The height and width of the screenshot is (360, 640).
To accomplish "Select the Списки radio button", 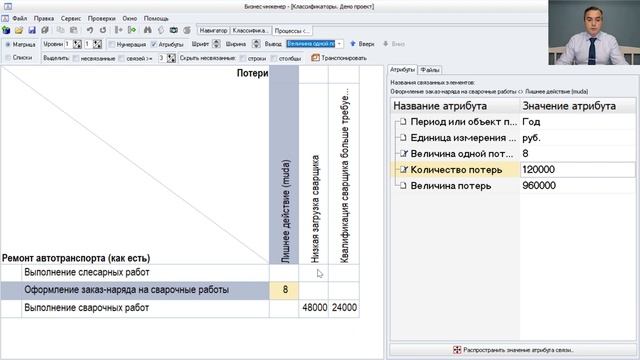I will point(8,58).
